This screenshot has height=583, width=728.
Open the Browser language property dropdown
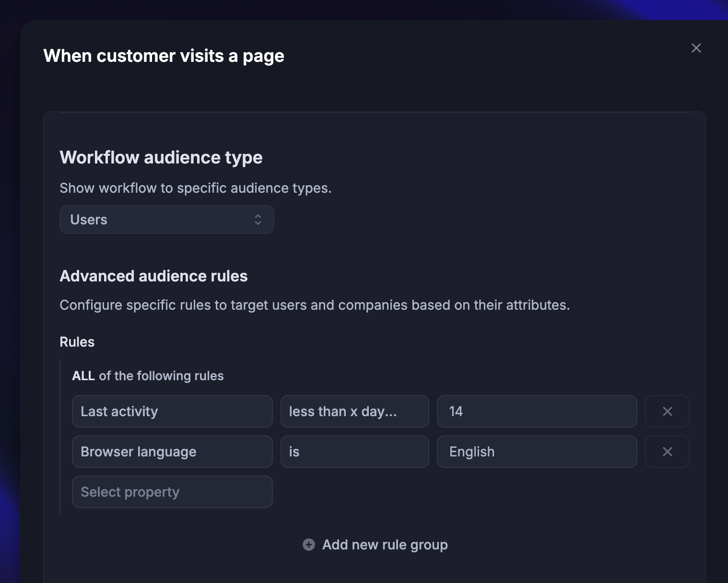click(172, 452)
